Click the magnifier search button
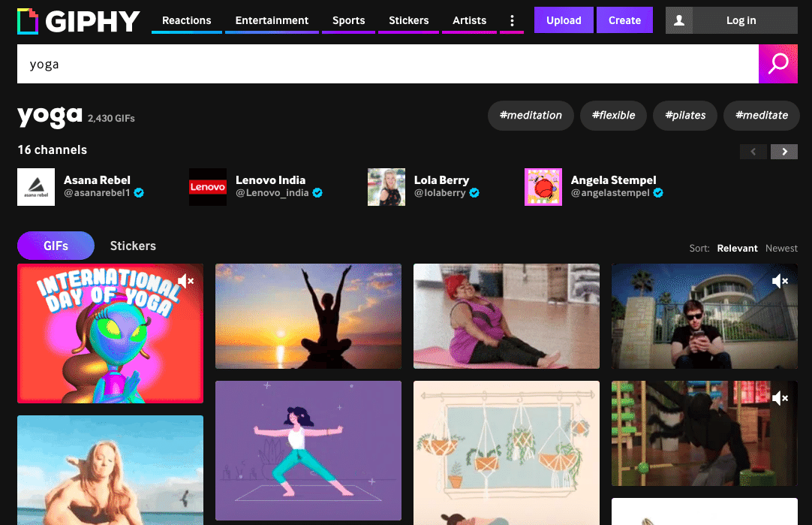The image size is (812, 525). [x=777, y=64]
